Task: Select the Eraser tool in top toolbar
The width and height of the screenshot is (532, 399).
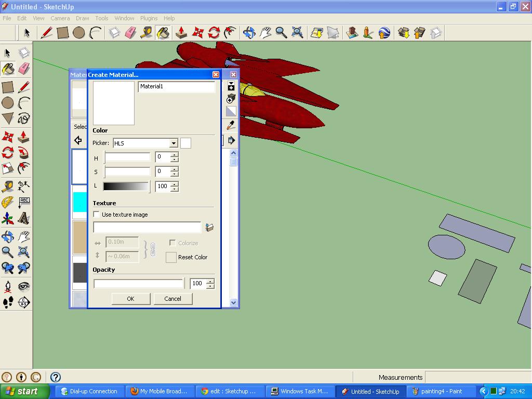Action: pyautogui.click(x=130, y=33)
